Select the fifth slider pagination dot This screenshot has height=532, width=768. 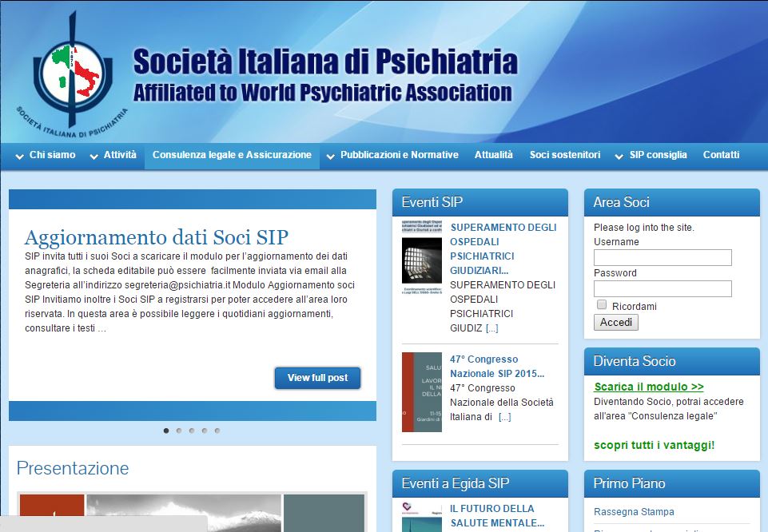pyautogui.click(x=217, y=431)
